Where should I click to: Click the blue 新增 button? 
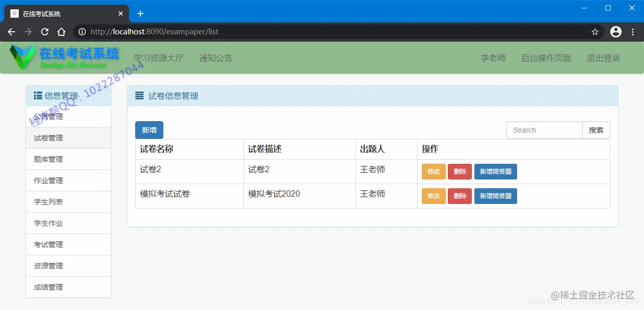(149, 130)
